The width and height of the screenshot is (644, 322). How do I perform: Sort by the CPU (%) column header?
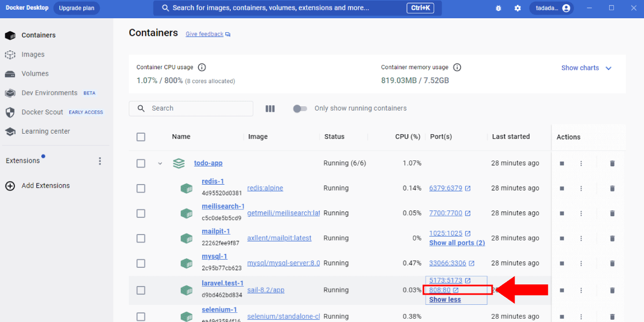coord(408,137)
